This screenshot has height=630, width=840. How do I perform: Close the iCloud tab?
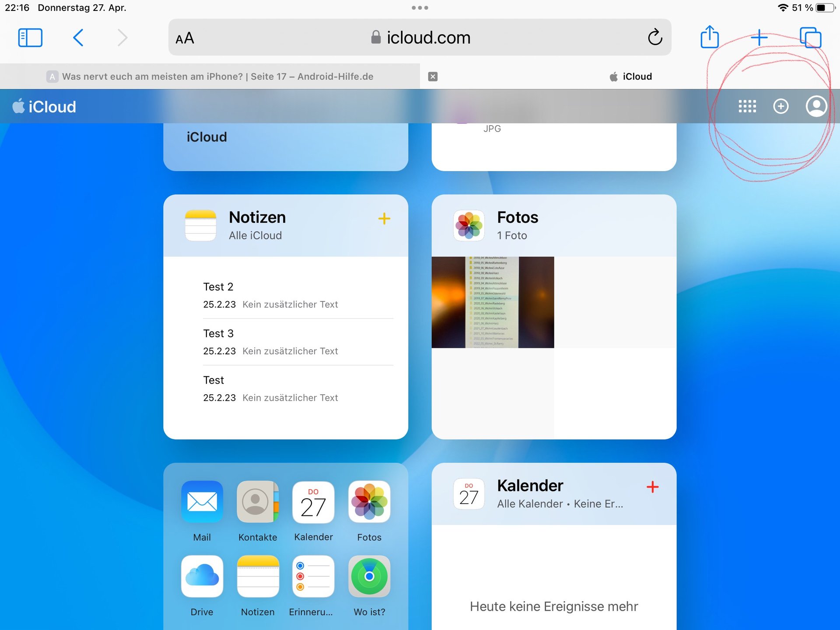[x=433, y=77]
